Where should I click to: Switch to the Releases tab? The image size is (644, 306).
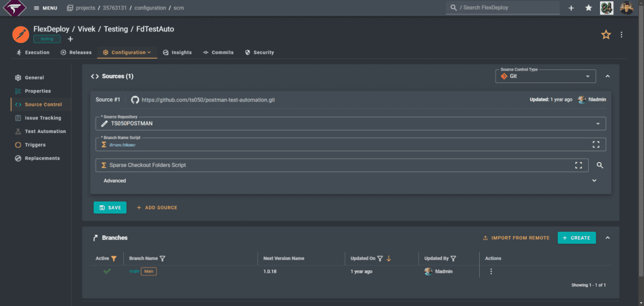click(x=76, y=53)
